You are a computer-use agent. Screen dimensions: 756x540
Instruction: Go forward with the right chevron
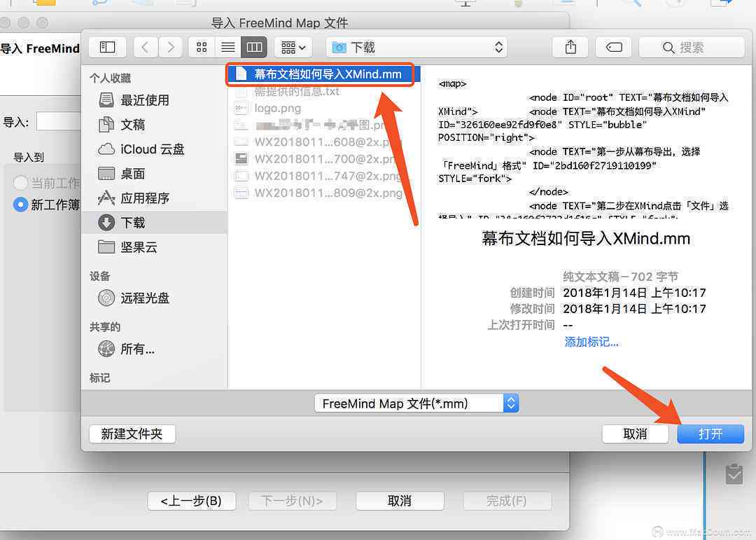tap(170, 48)
